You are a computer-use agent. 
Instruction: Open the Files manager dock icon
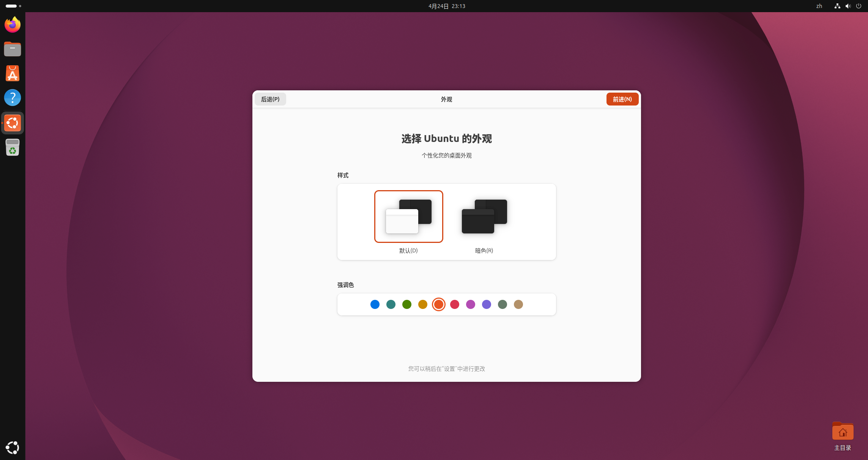13,49
